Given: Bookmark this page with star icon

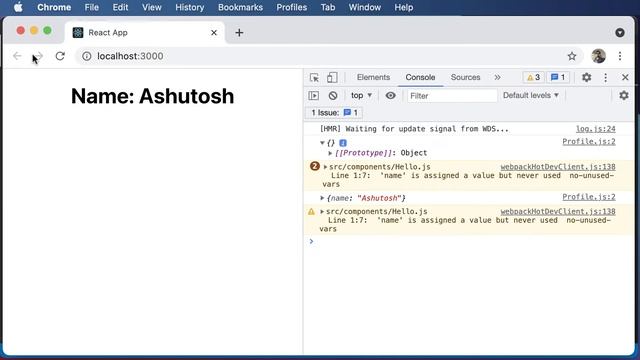Looking at the screenshot, I should (x=572, y=56).
